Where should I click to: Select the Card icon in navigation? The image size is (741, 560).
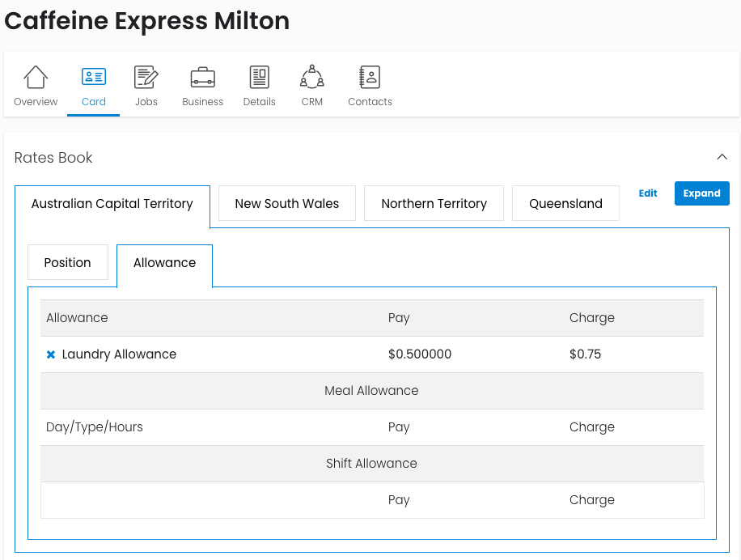click(94, 78)
